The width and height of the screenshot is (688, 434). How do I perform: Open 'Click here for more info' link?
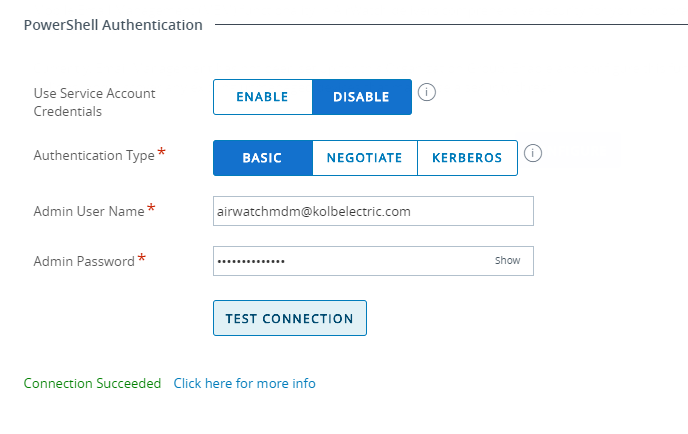tap(244, 383)
